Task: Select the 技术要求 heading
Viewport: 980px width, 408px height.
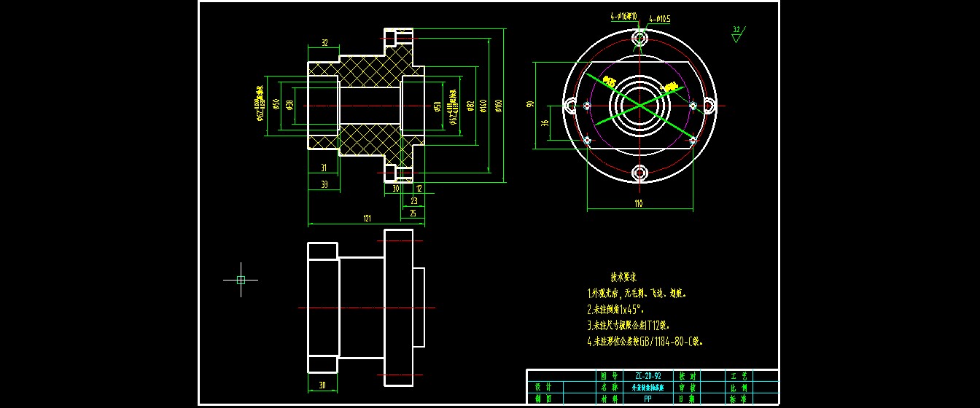Action: click(x=624, y=278)
